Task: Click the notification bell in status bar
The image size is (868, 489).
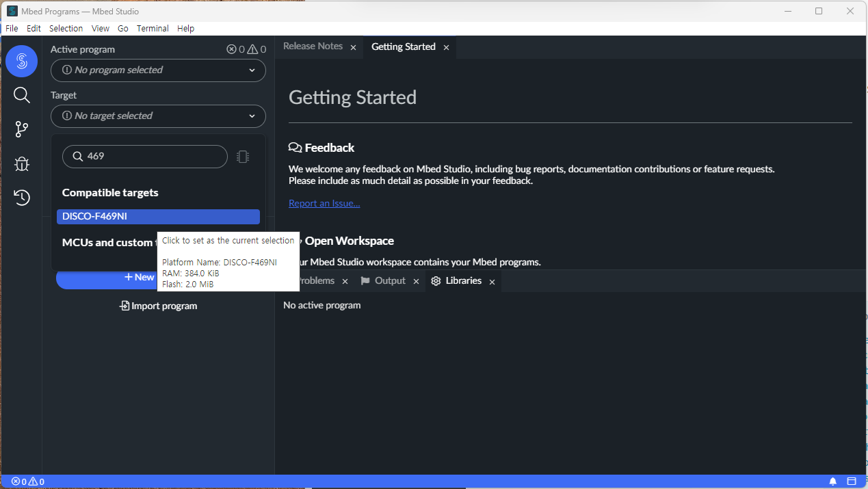Action: (x=833, y=481)
